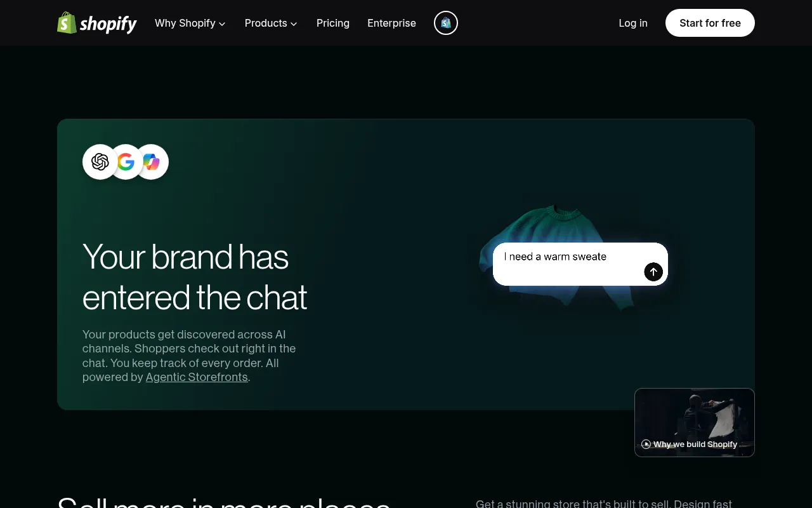Click the Log in link
812x508 pixels.
(x=633, y=23)
